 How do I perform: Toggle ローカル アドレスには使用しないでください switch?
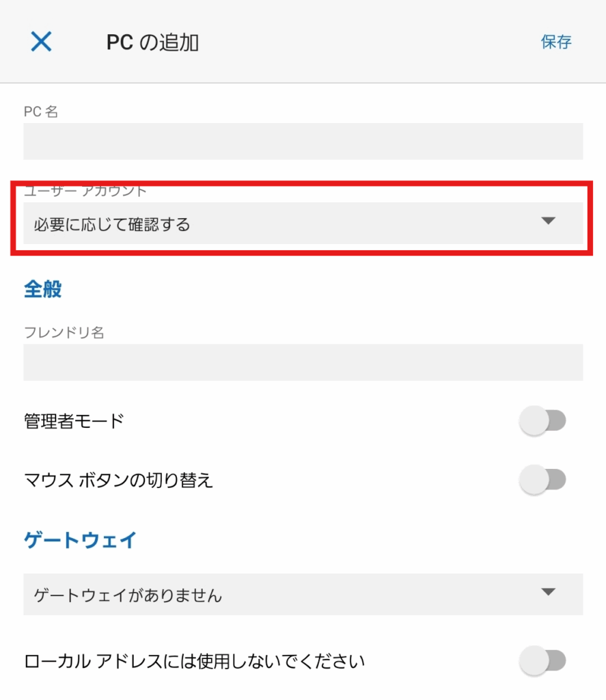click(x=542, y=661)
